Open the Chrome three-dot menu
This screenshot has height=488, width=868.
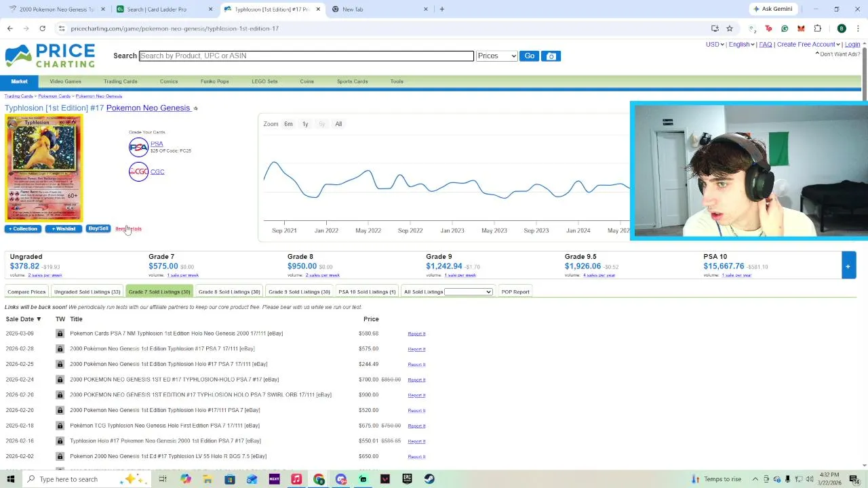tap(858, 28)
